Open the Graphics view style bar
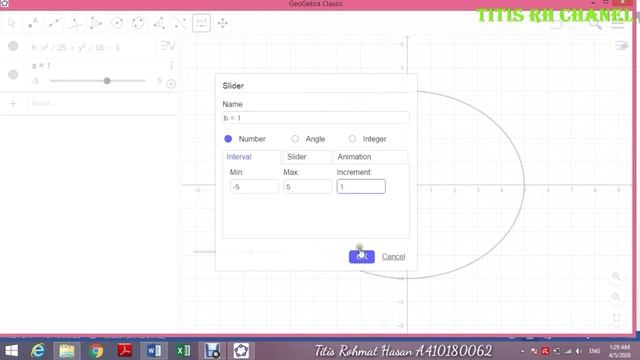The height and width of the screenshot is (360, 640). 621,46
